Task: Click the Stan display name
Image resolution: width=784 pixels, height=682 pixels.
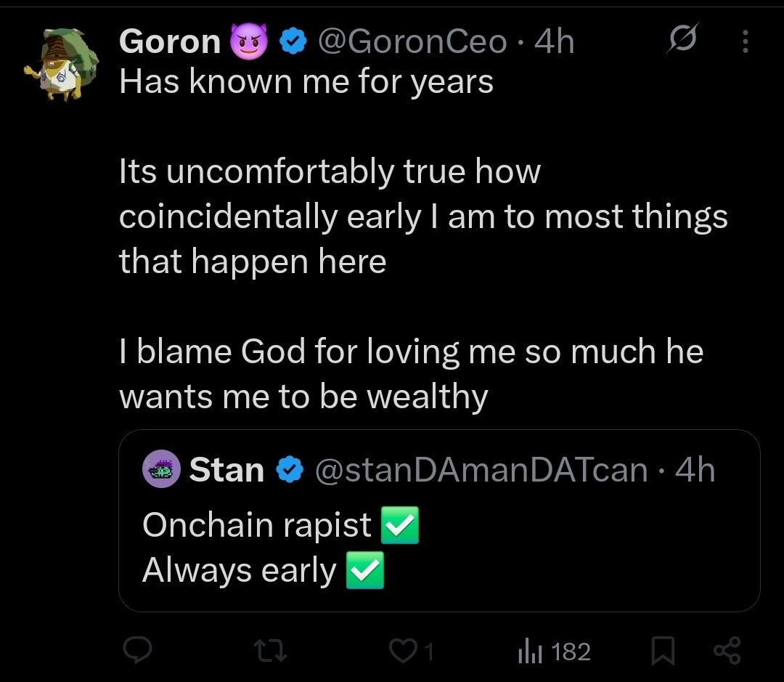Action: pos(226,471)
